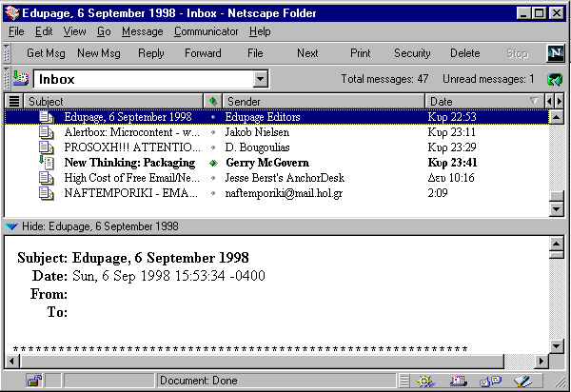Click the unread diamond column header icon
Viewport: 571px width, 392px height.
coord(213,101)
